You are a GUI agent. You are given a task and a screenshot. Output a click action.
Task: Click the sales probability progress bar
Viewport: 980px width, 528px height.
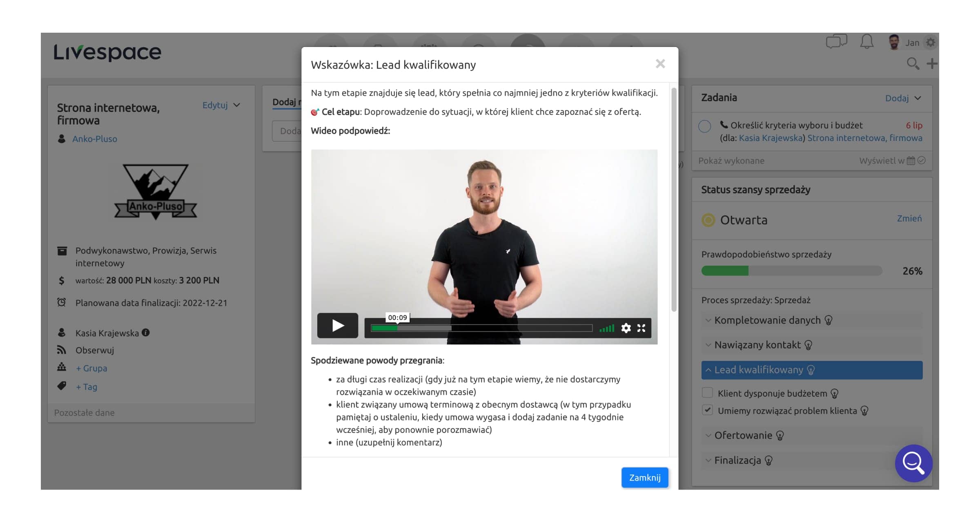click(x=791, y=271)
